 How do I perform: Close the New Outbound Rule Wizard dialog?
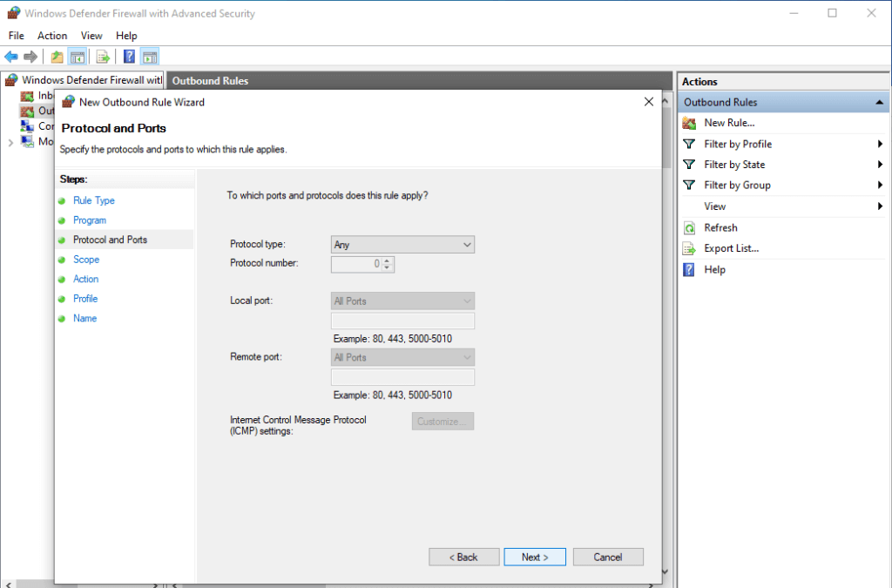tap(648, 102)
